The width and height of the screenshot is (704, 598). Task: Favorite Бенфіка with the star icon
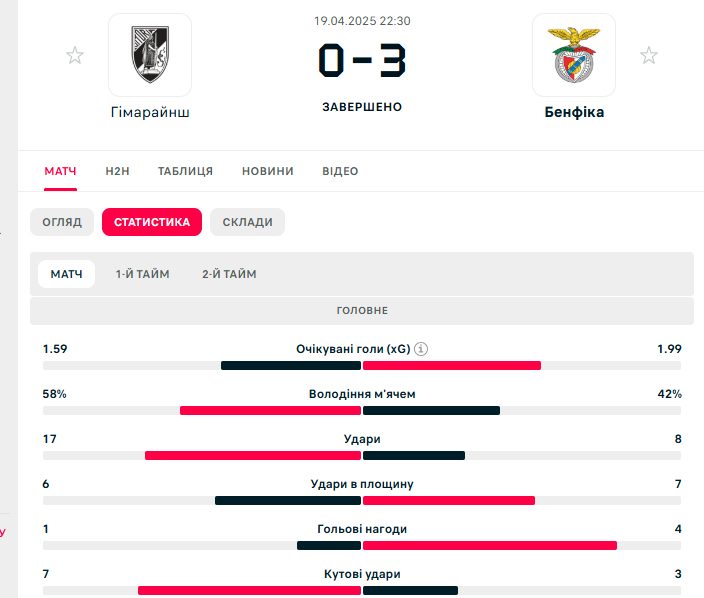click(648, 55)
